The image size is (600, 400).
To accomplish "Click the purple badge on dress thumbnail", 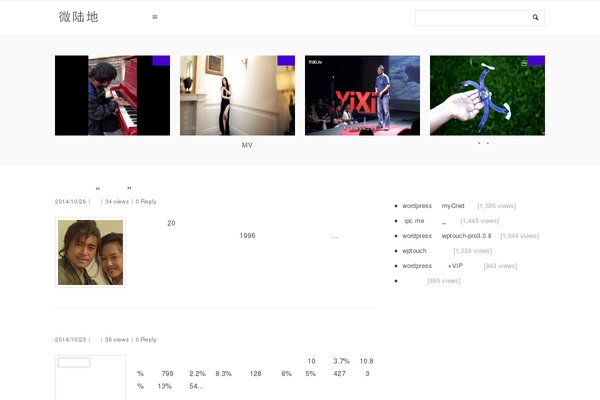I will 286,60.
